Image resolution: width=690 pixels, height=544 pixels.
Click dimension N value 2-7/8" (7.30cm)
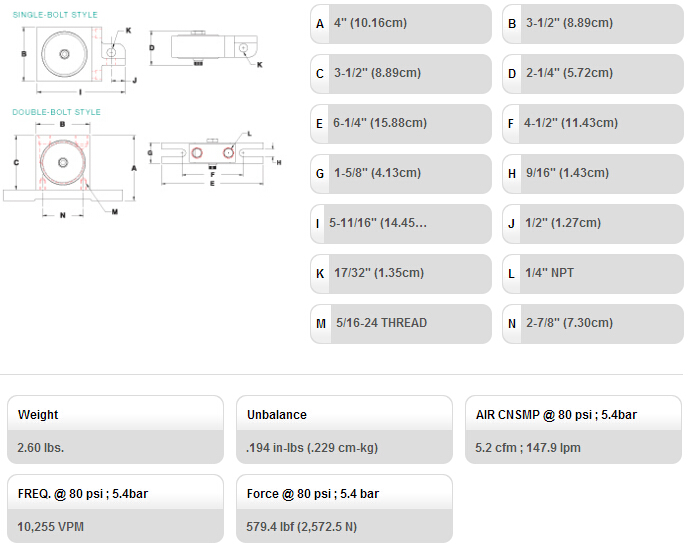pyautogui.click(x=569, y=323)
